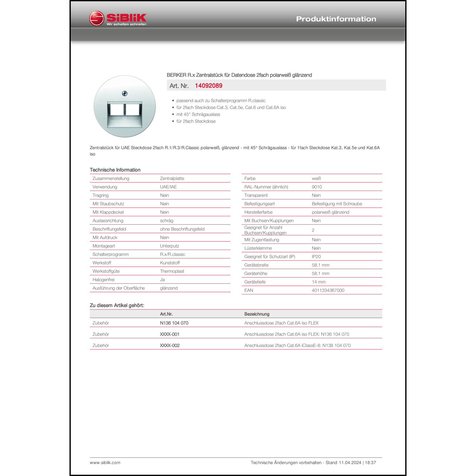Click the 'Zu diesem Artikel gehört:' heading
The height and width of the screenshot is (476, 476).
(117, 305)
